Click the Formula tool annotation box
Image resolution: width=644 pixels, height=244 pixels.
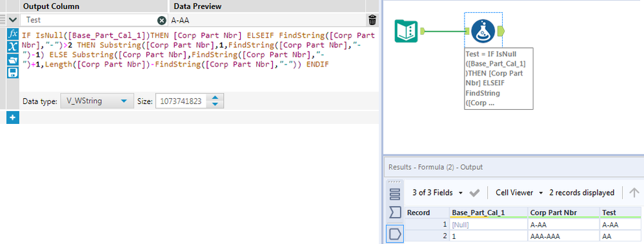[x=499, y=79]
